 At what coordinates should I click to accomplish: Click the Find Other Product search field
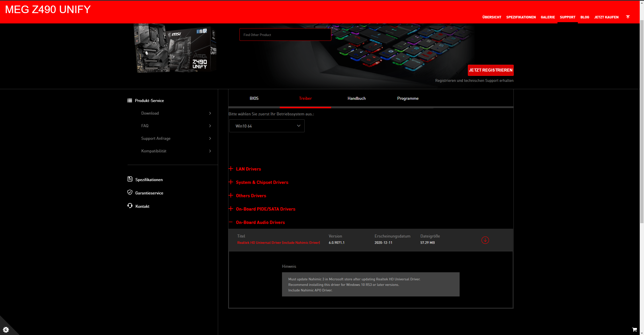click(x=285, y=35)
